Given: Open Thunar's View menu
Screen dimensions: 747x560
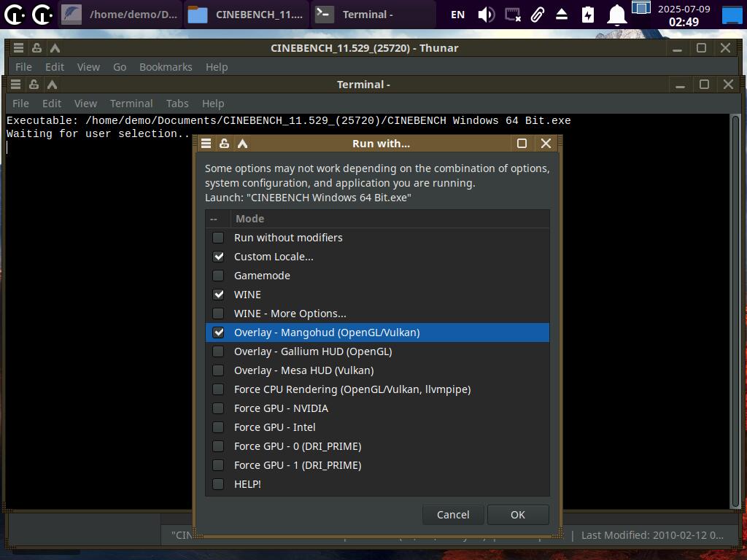Looking at the screenshot, I should point(88,67).
